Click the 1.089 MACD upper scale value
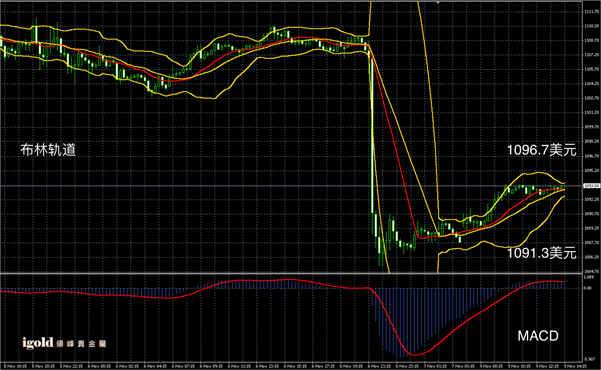 589,277
